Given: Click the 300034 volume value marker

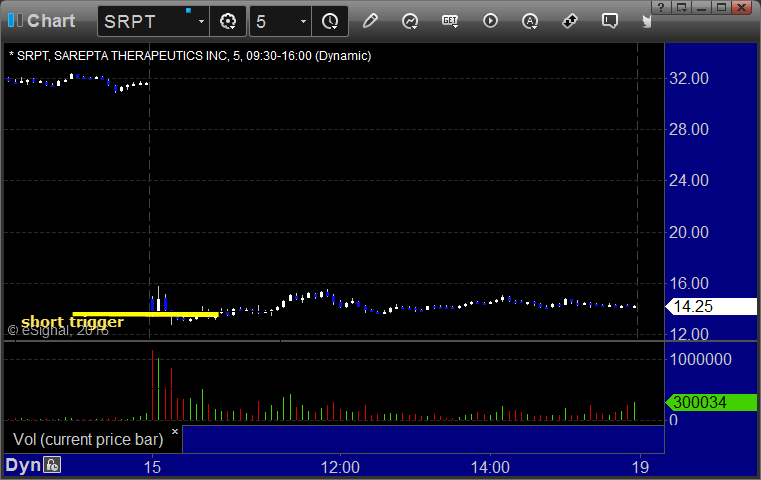Looking at the screenshot, I should click(711, 402).
